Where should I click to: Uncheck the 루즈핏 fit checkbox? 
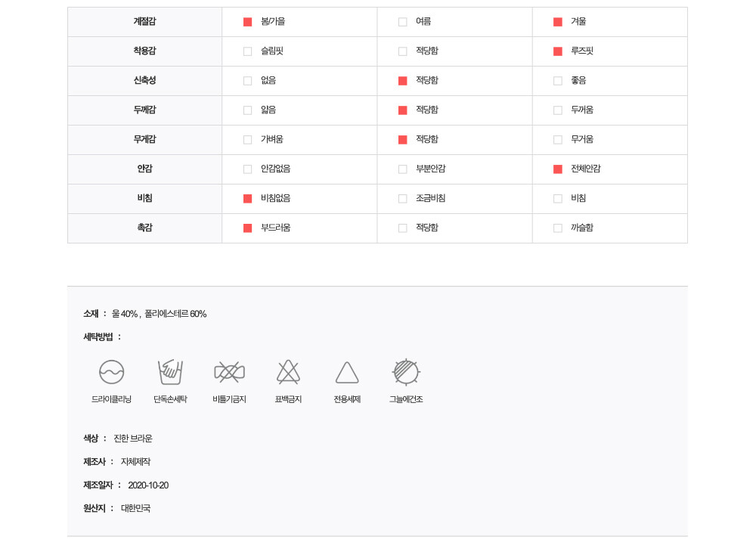click(x=558, y=51)
